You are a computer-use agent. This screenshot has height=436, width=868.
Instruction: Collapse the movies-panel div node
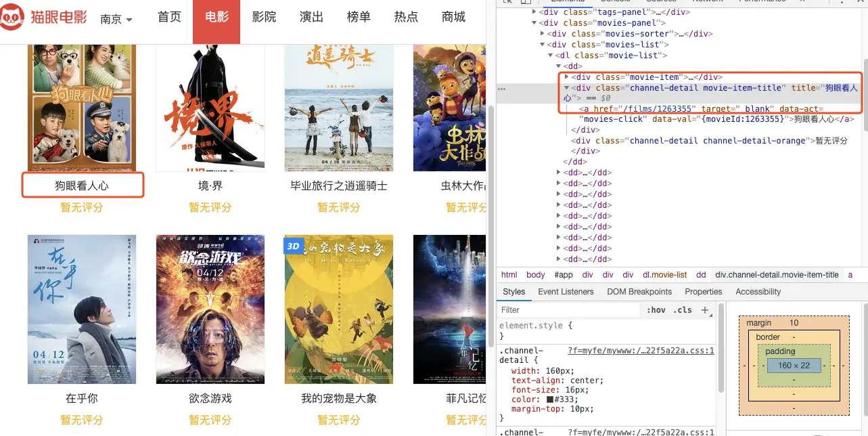(534, 23)
